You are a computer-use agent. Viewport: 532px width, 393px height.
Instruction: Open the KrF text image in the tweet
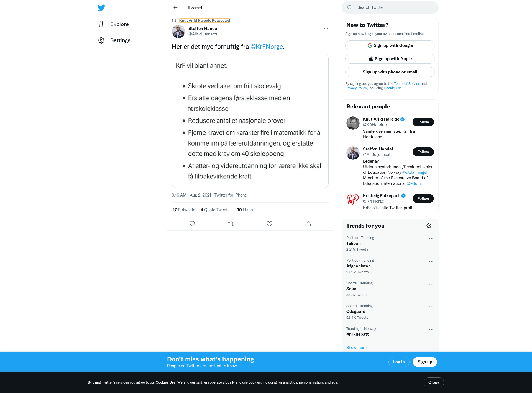tap(250, 121)
